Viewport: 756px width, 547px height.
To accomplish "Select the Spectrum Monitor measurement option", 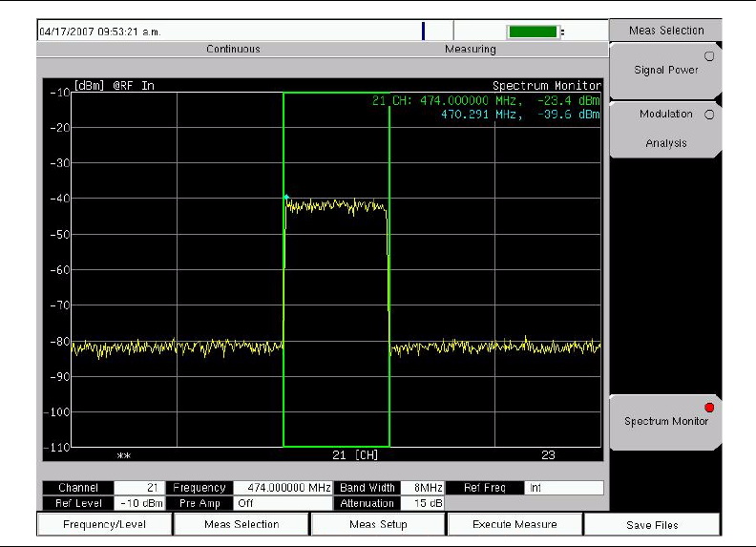I will pyautogui.click(x=665, y=421).
